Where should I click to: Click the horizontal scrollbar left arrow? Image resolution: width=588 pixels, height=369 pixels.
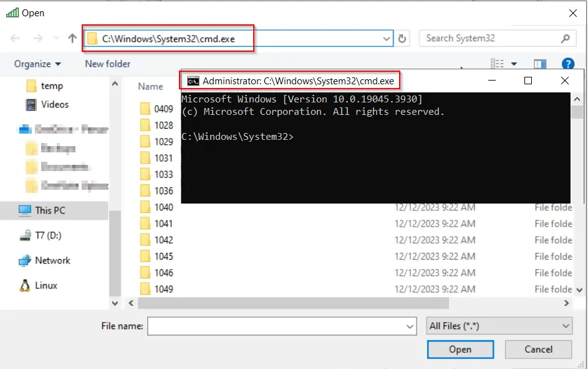click(x=131, y=303)
